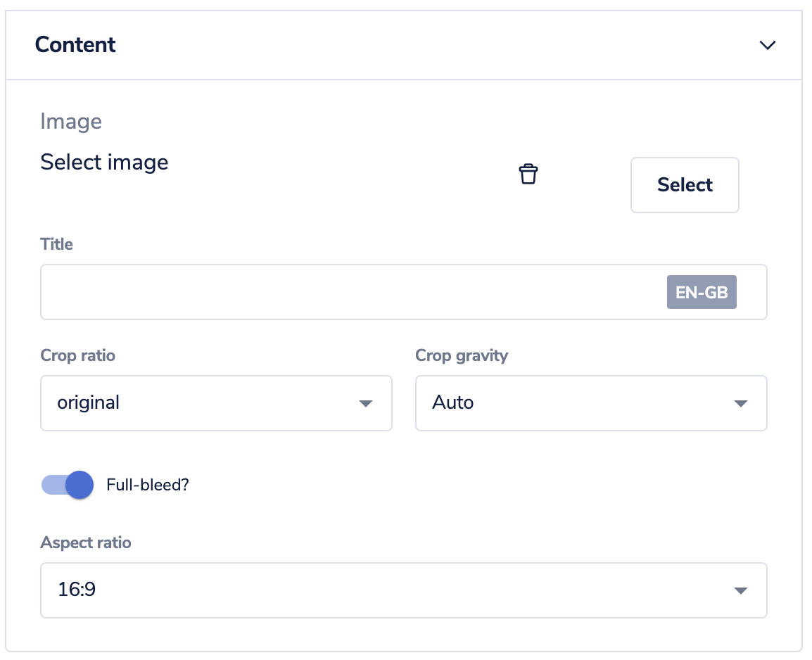This screenshot has height=660, width=812.
Task: Click the Content section heading
Action: click(75, 44)
